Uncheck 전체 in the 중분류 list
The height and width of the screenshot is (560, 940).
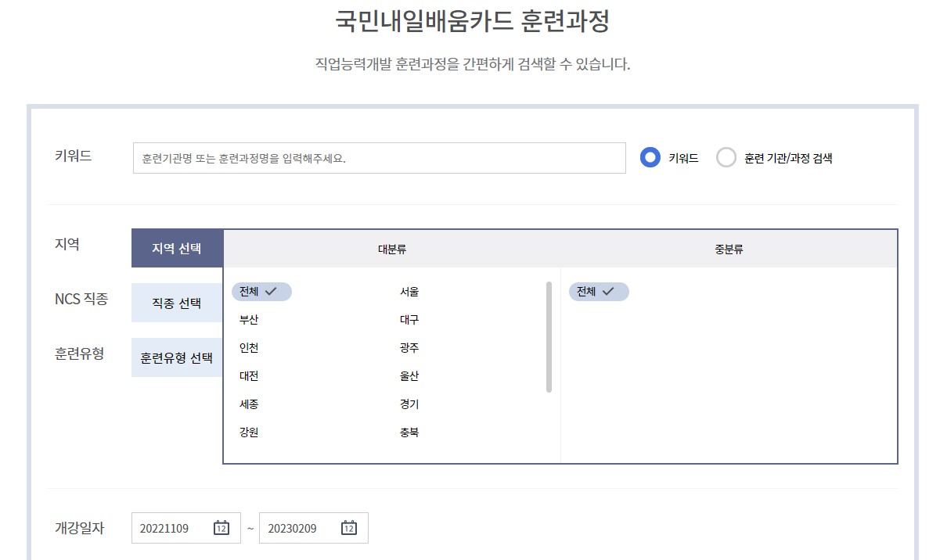(599, 291)
